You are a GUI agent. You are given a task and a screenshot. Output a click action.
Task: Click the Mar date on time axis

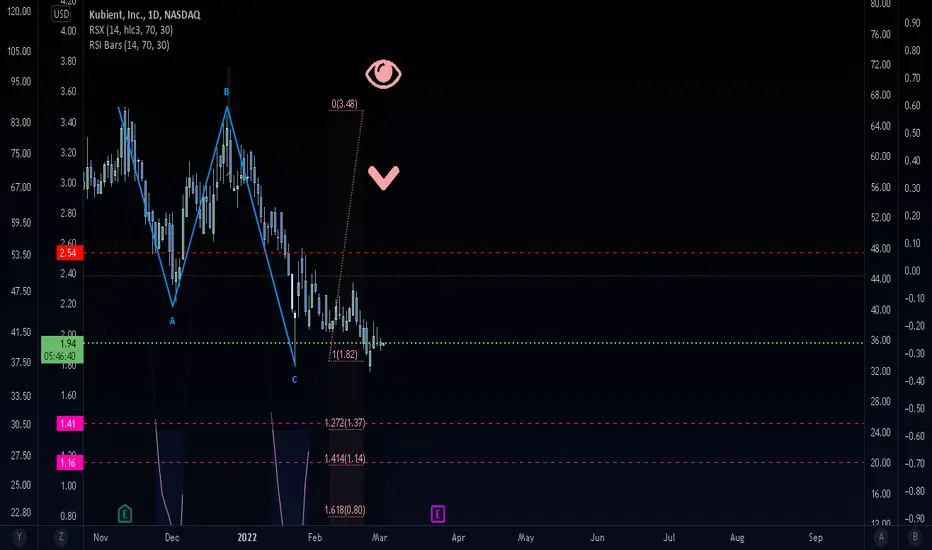click(x=379, y=538)
